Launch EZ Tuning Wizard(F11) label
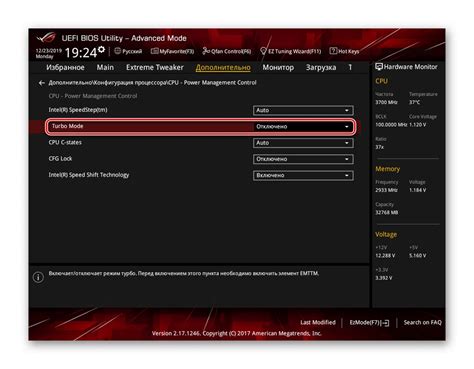Screen dimensions: 474x369 click(295, 51)
